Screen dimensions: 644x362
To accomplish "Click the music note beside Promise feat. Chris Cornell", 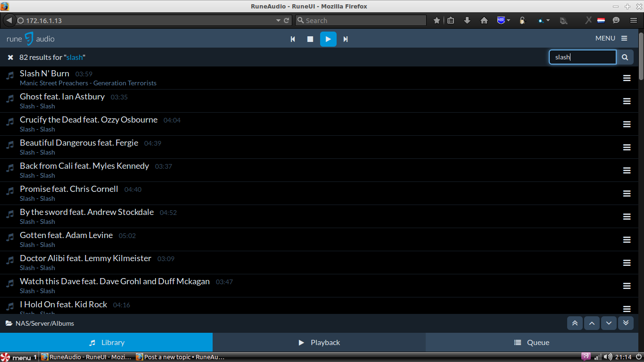I will (x=10, y=191).
